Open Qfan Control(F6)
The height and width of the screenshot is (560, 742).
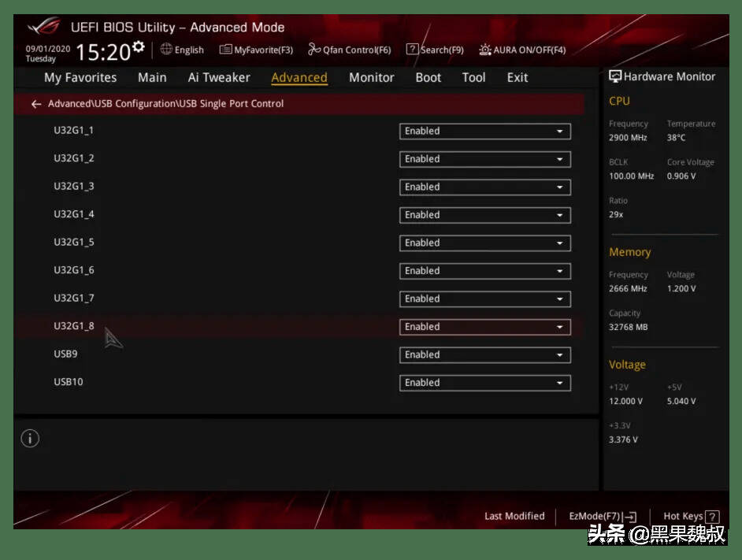tap(350, 50)
